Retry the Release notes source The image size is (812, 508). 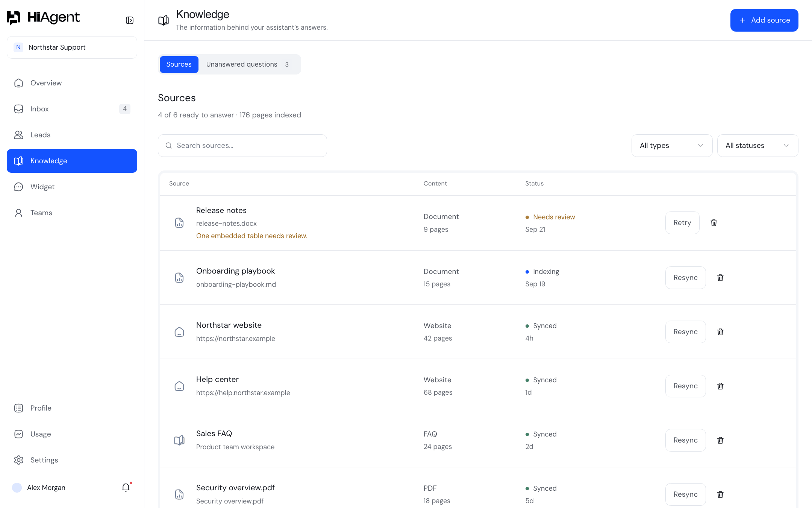click(x=682, y=223)
